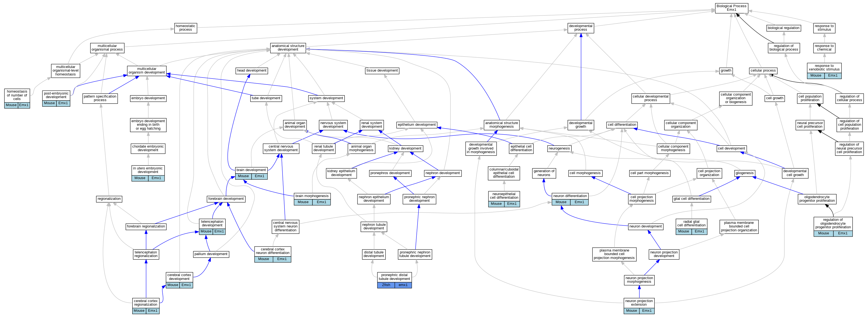Click the 'forebrain regionalization' node
868x317 pixels.
[146, 226]
